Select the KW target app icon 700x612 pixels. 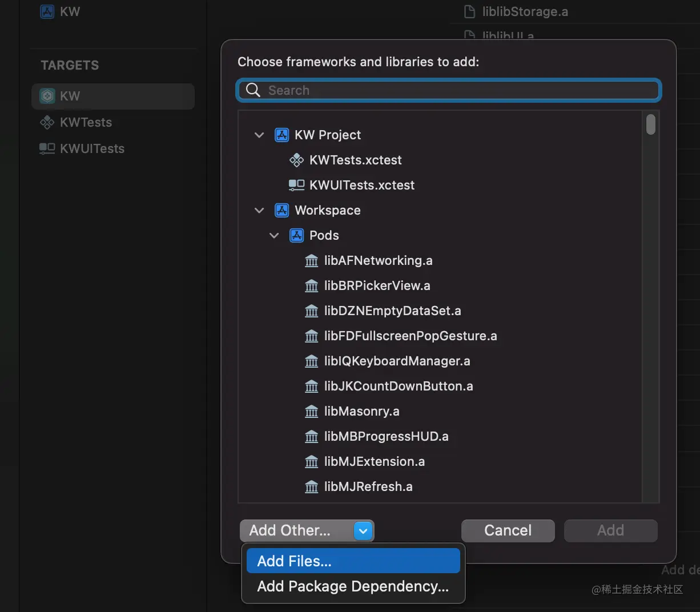tap(47, 96)
